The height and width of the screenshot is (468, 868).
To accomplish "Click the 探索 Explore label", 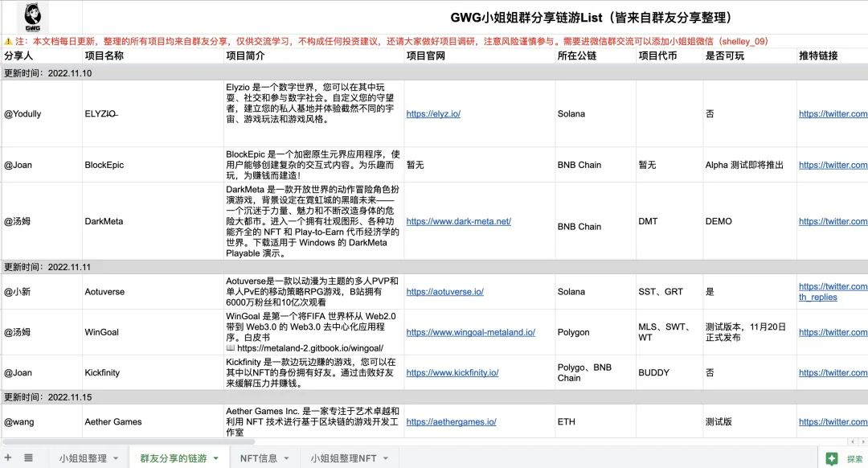I will tap(854, 459).
